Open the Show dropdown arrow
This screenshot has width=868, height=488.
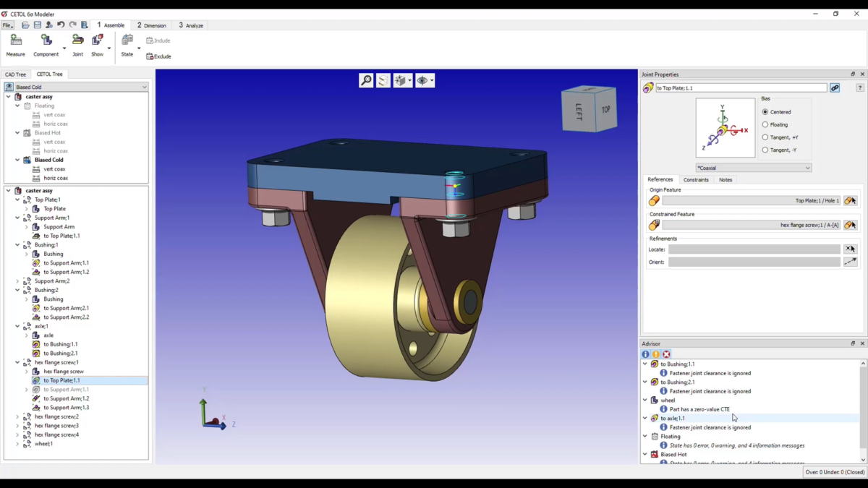click(109, 49)
